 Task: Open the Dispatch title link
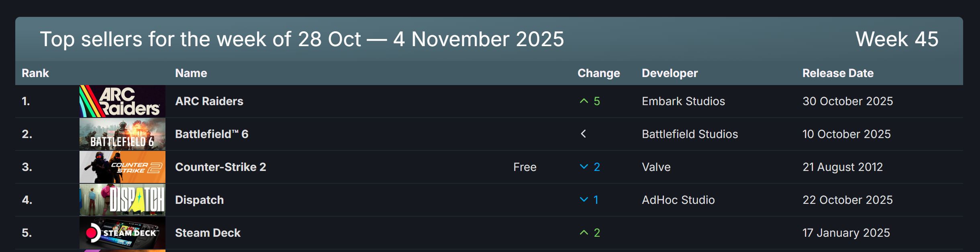click(199, 200)
